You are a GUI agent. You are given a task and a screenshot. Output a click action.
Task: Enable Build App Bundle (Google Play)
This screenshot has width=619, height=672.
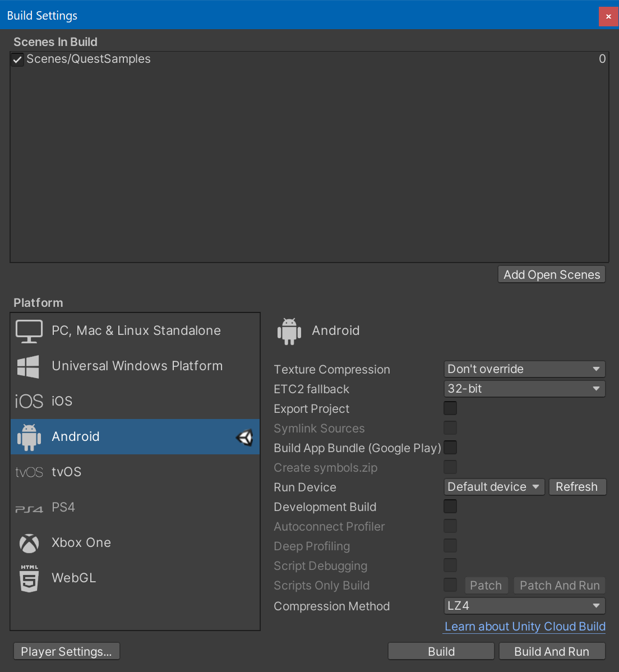pyautogui.click(x=450, y=448)
